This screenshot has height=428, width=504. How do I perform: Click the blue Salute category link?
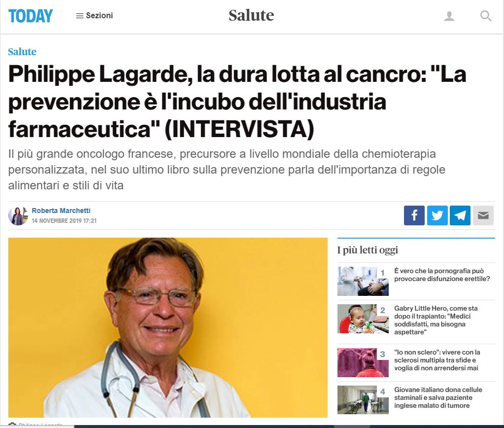coord(22,51)
